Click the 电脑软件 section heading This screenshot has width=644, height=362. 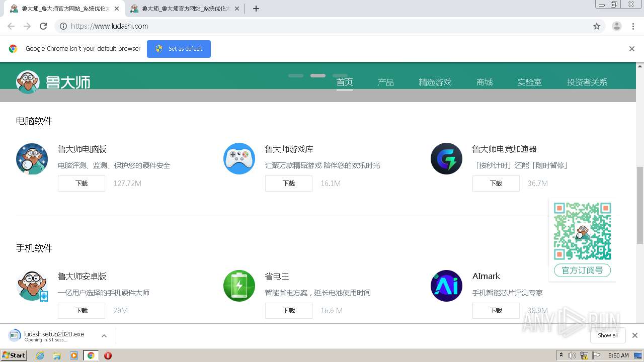(34, 121)
